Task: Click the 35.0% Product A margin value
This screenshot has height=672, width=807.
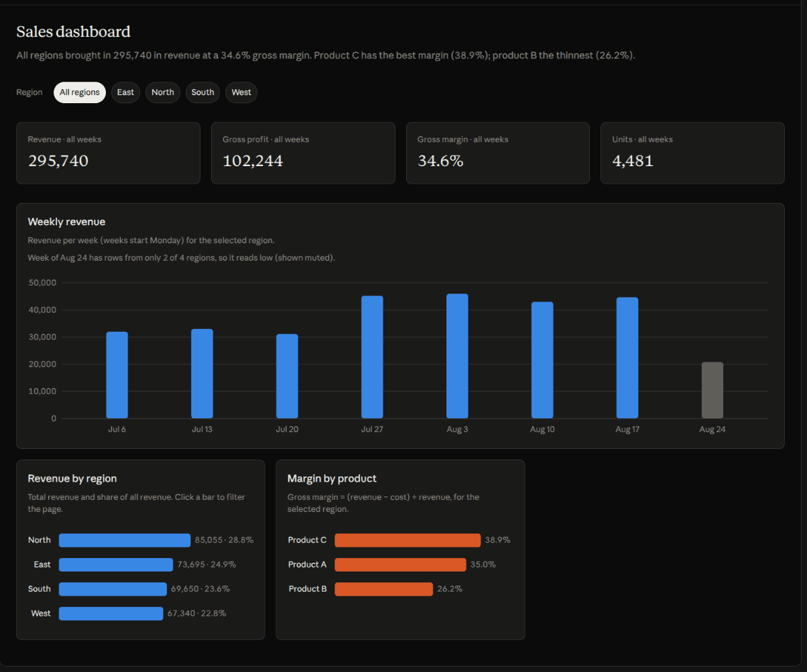Action: [x=483, y=565]
